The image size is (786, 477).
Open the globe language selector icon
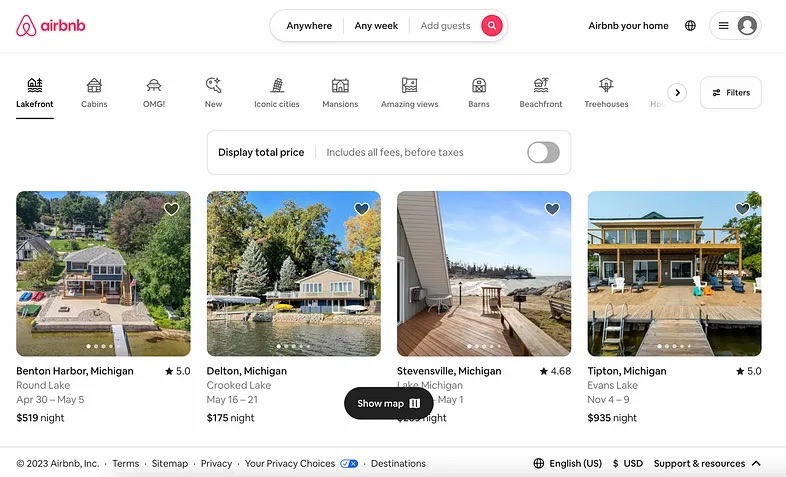[x=690, y=26]
